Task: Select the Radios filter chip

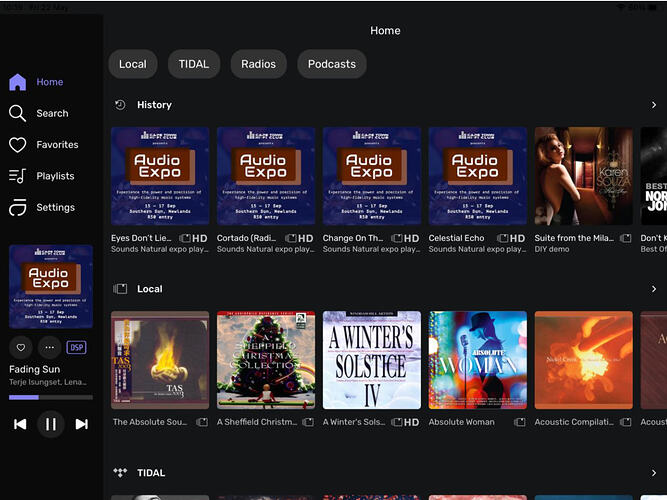Action: (x=258, y=64)
